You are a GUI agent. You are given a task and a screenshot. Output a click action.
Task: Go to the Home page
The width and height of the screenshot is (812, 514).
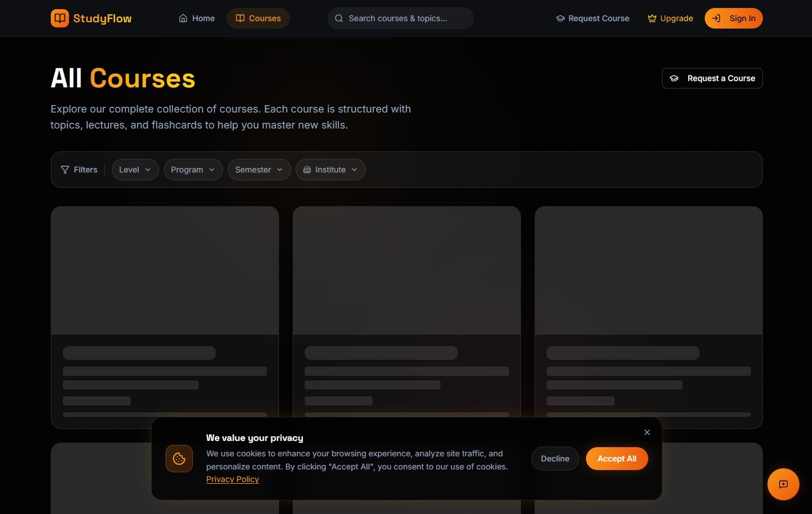pos(197,18)
